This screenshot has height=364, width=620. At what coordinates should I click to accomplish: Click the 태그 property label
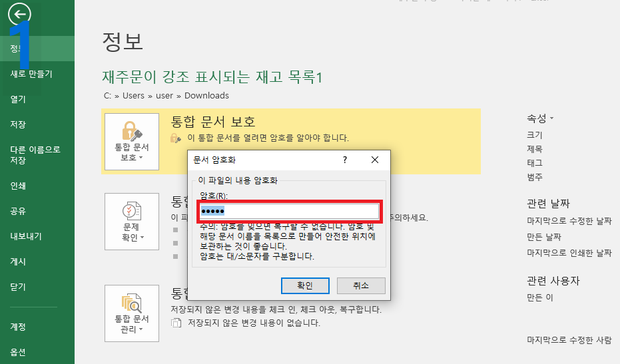click(535, 163)
